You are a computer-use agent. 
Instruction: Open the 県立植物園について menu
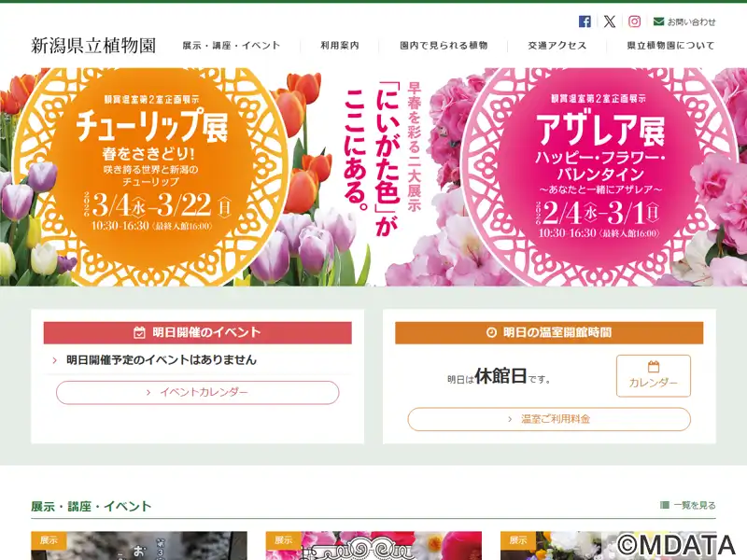pos(670,46)
